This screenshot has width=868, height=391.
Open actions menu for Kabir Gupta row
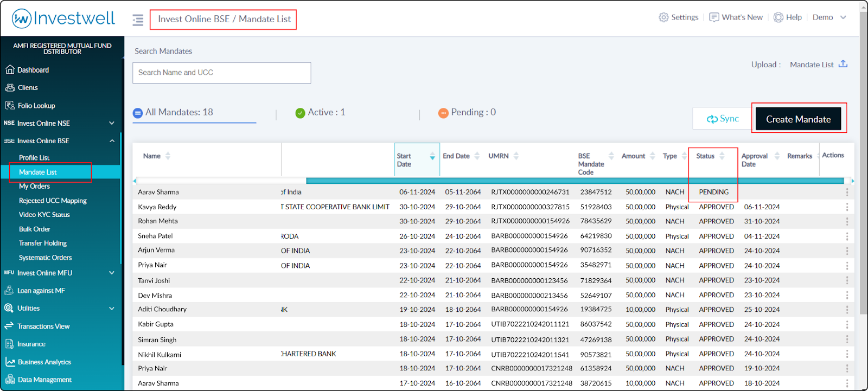pyautogui.click(x=847, y=324)
